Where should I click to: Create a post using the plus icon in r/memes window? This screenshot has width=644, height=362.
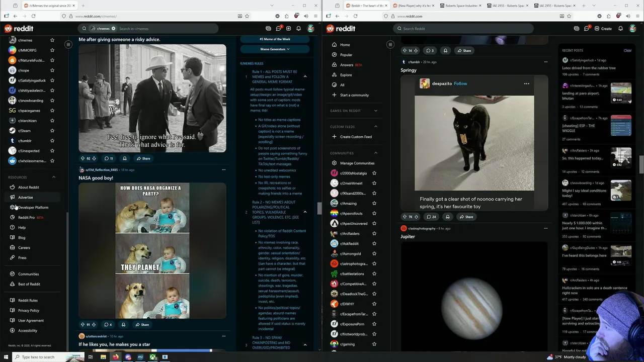point(288,29)
